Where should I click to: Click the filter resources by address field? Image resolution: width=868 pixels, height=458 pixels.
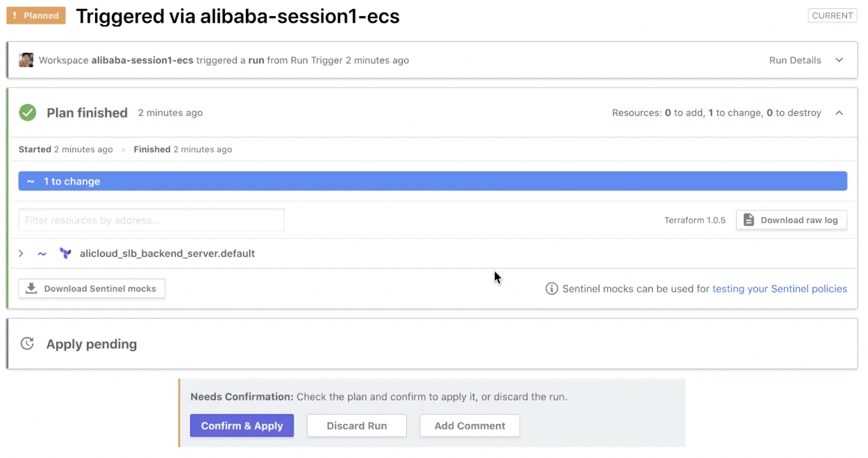150,219
